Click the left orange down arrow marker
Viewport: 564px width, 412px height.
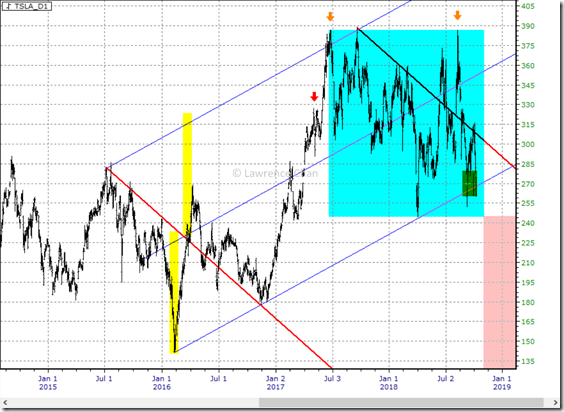click(330, 16)
